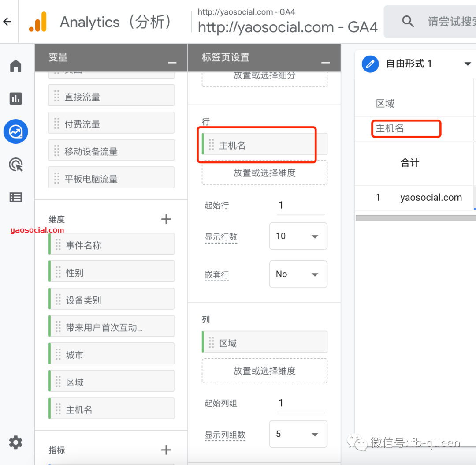The height and width of the screenshot is (465, 476).
Task: Expand the 自由形式 1 chevron menu
Action: pos(468,63)
